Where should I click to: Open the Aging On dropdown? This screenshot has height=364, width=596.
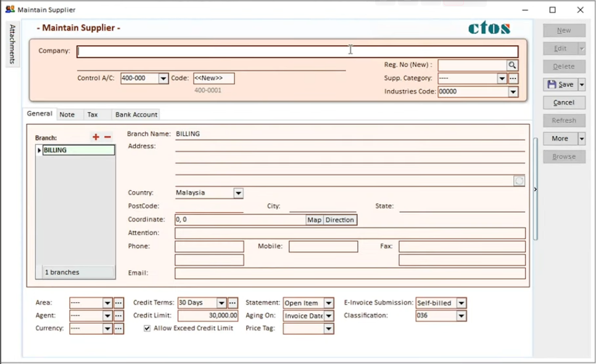(329, 316)
